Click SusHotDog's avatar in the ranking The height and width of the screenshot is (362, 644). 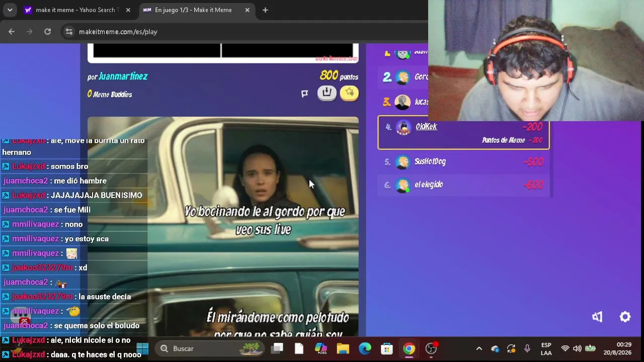[403, 162]
